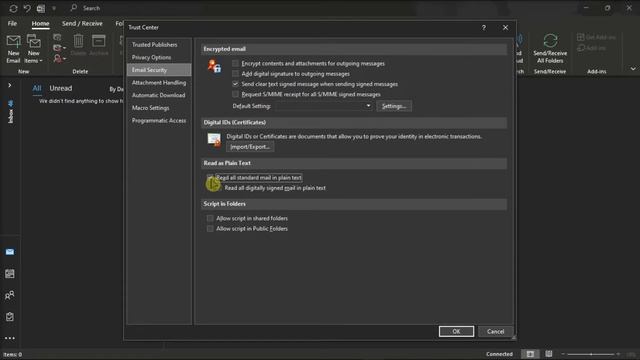The height and width of the screenshot is (360, 640).
Task: Check Add digital signature to outgoing messages
Action: point(235,73)
